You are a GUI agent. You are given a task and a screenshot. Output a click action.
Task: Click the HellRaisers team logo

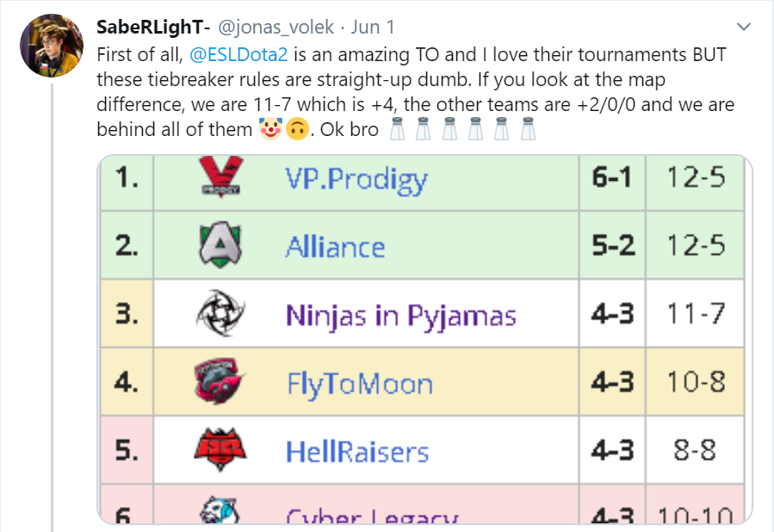point(220,449)
